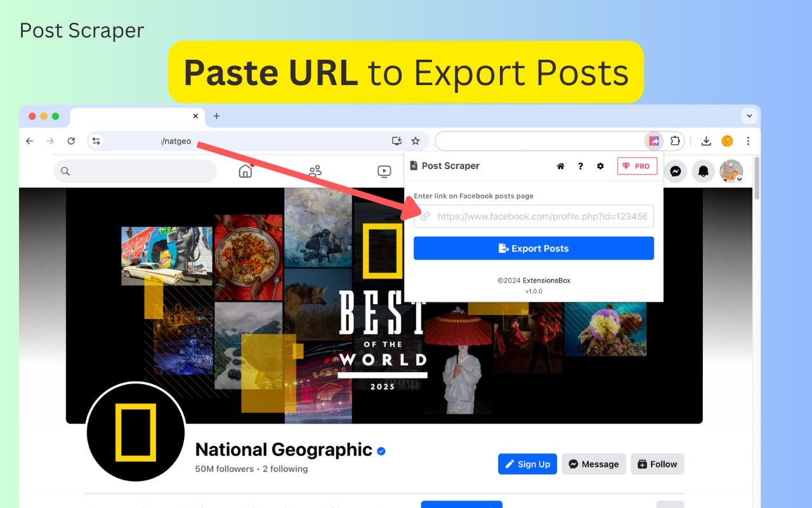Open the Facebook Friends icon
812x508 pixels.
315,171
